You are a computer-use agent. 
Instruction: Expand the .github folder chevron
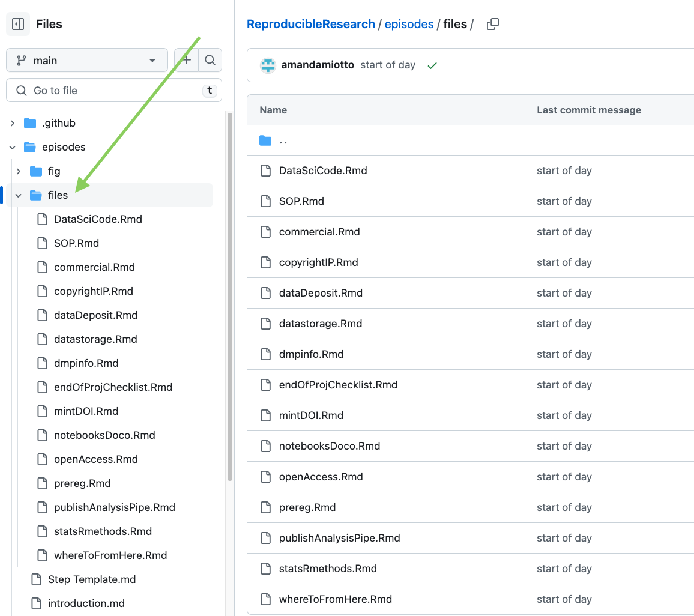point(13,123)
